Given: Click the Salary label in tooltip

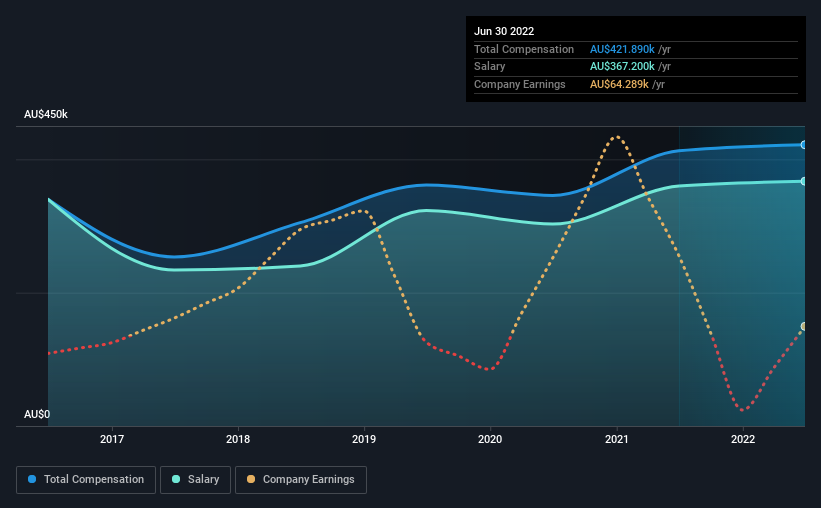Looking at the screenshot, I should pos(490,67).
